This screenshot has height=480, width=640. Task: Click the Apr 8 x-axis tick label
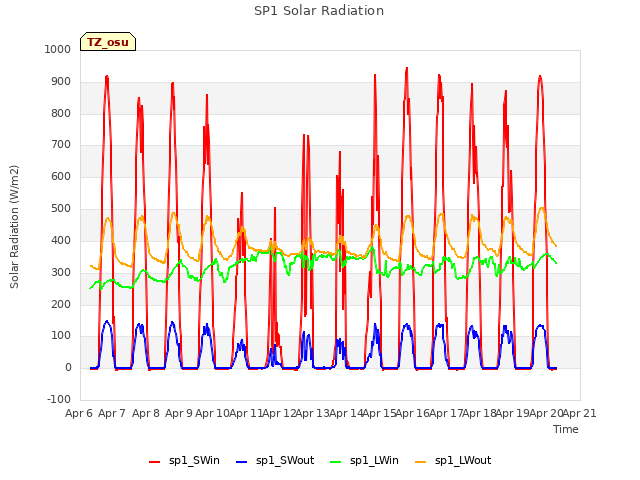(x=146, y=413)
